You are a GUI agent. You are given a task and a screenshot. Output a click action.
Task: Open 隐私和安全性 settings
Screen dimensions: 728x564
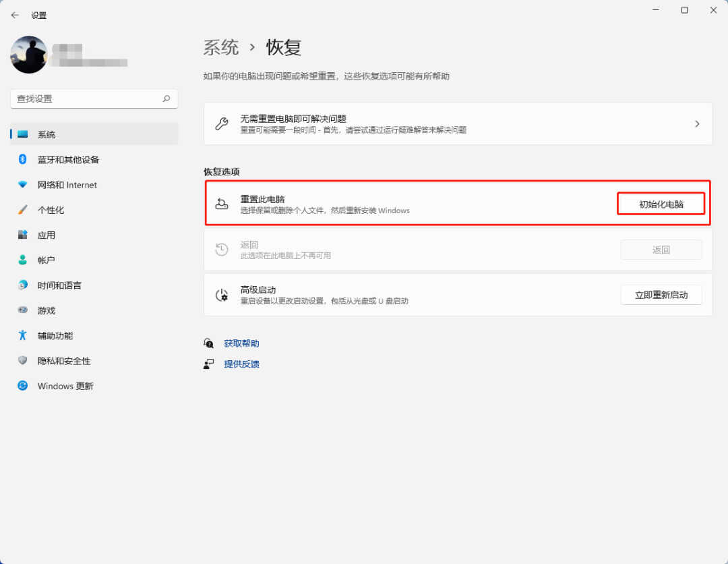point(64,360)
